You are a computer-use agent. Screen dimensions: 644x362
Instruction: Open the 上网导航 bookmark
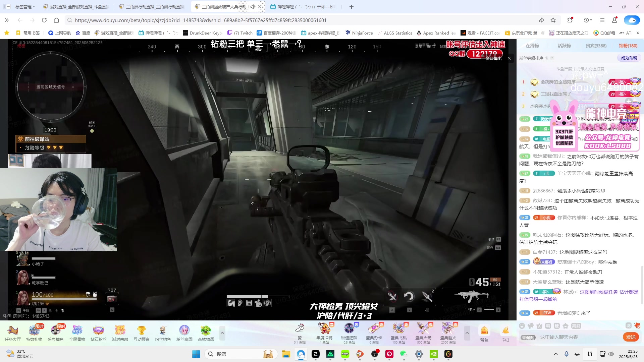pos(60,33)
